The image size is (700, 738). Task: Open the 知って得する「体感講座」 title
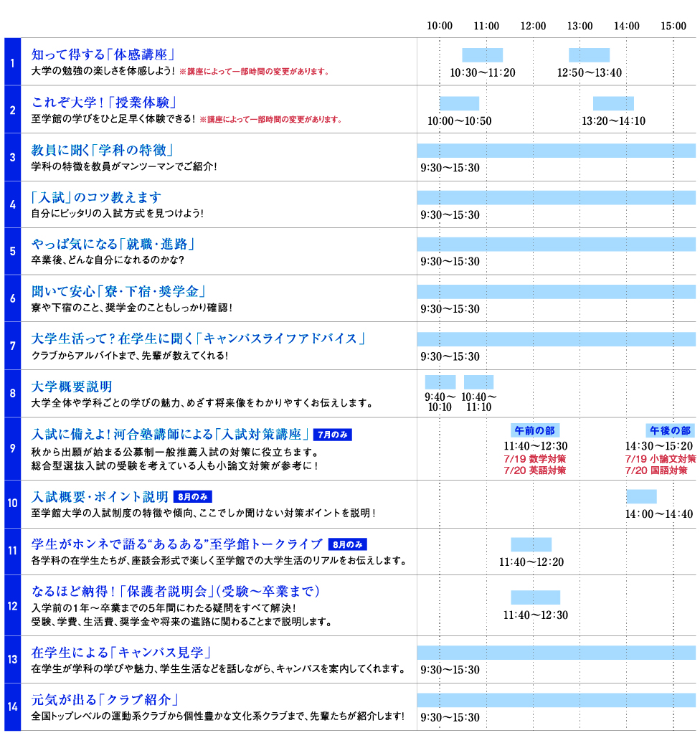coord(104,55)
